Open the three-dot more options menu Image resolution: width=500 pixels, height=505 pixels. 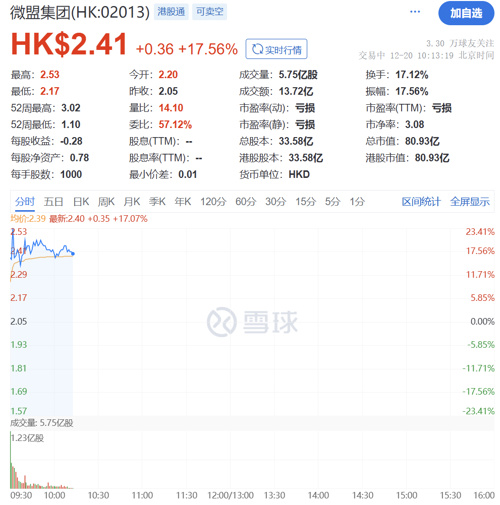click(x=415, y=12)
